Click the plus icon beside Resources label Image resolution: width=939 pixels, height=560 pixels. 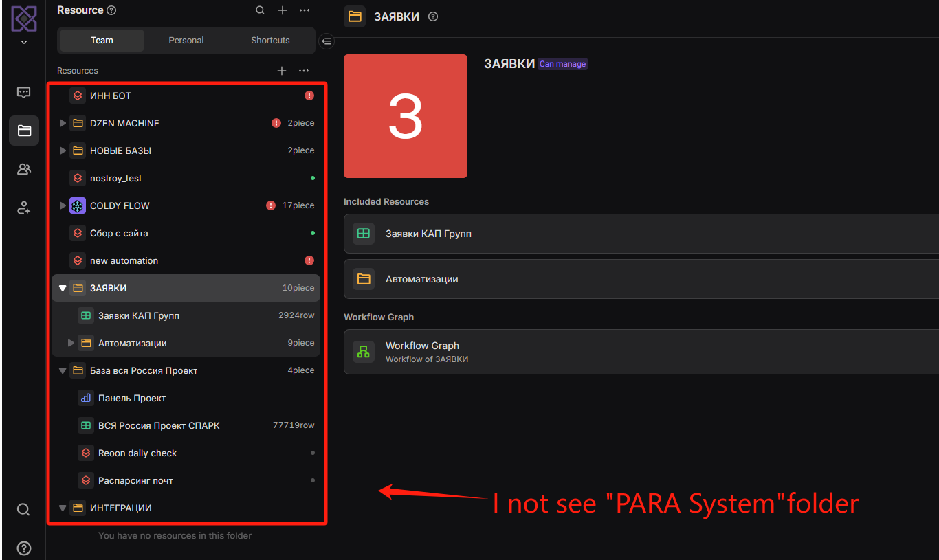tap(282, 71)
